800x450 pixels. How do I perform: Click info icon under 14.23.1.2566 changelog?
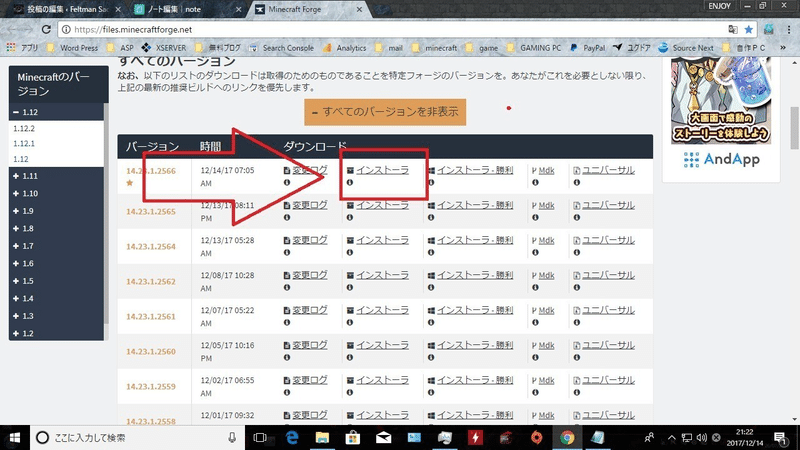point(287,183)
